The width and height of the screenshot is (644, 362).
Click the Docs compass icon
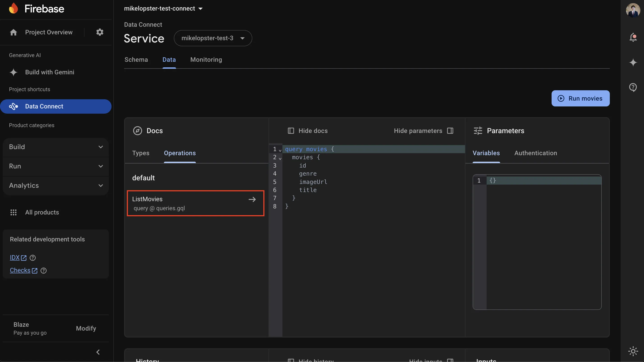point(137,130)
